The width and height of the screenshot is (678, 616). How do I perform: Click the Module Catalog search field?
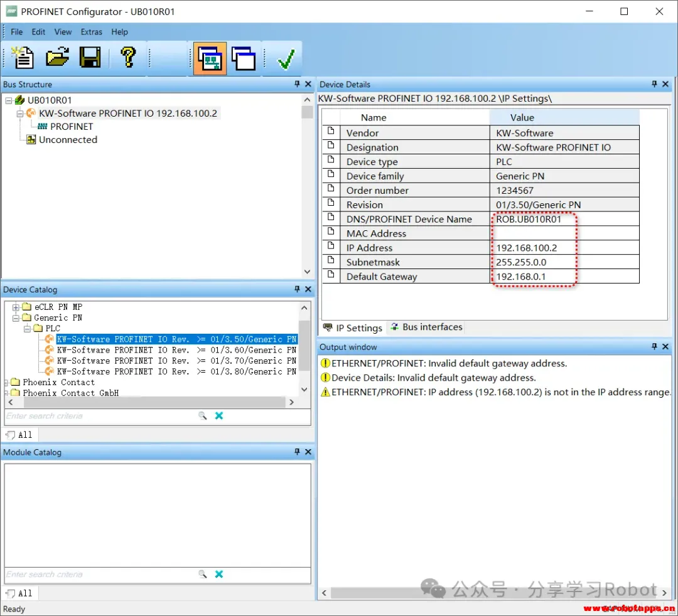[100, 575]
